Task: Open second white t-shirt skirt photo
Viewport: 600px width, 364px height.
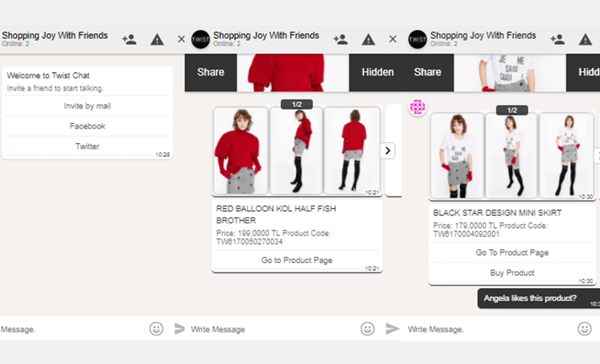Action: (x=511, y=155)
